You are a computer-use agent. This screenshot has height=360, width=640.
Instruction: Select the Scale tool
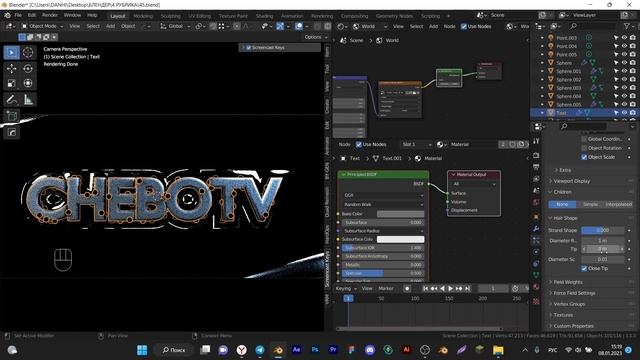point(11,83)
